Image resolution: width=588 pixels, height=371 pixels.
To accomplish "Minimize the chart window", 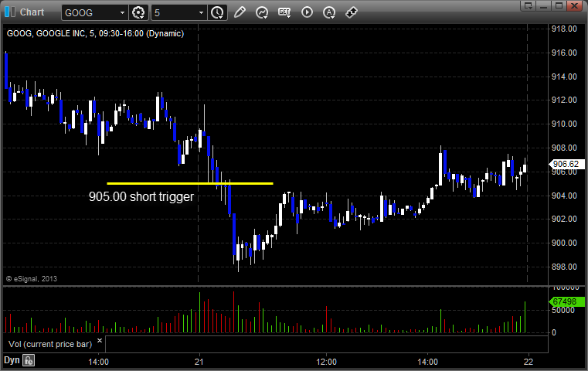I will coord(544,5).
